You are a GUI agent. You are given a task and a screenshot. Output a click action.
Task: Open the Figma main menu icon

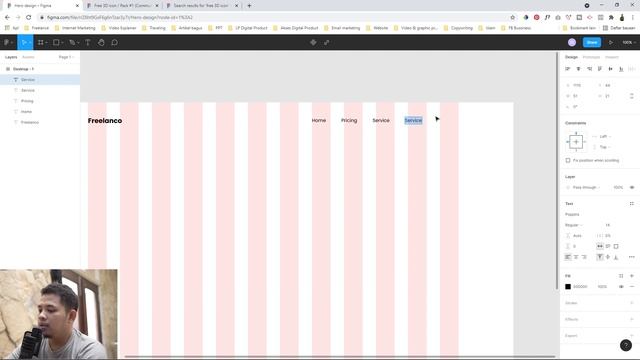pos(8,42)
